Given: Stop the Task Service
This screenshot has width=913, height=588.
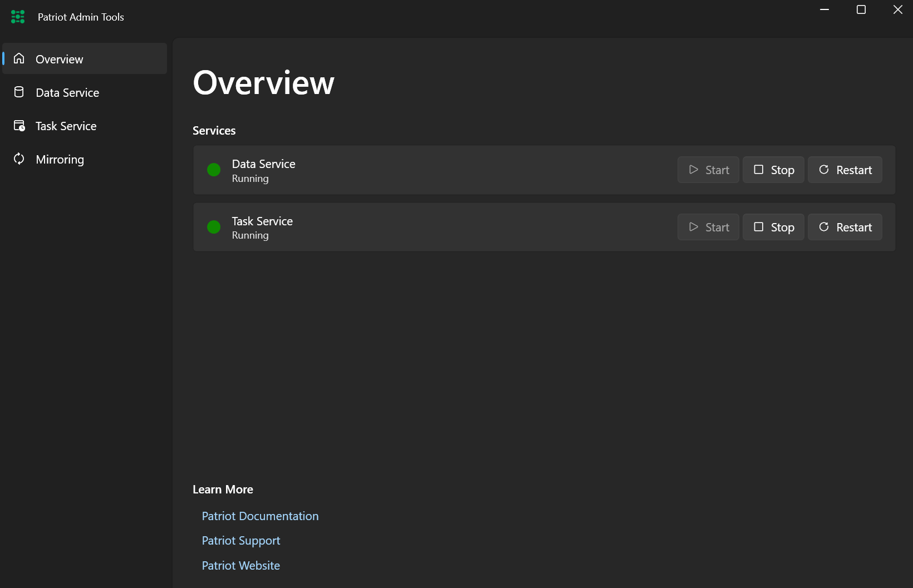Looking at the screenshot, I should click(773, 227).
